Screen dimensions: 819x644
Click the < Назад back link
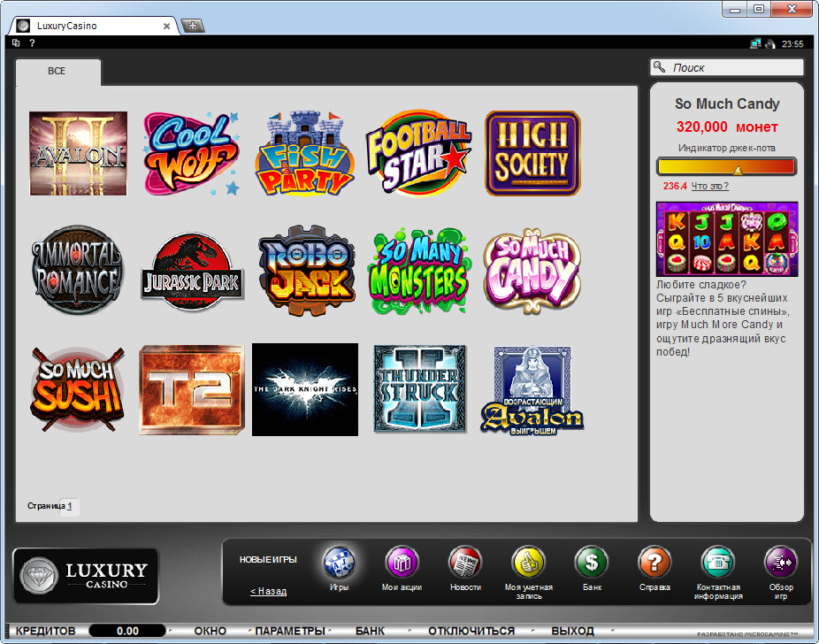coord(269,591)
